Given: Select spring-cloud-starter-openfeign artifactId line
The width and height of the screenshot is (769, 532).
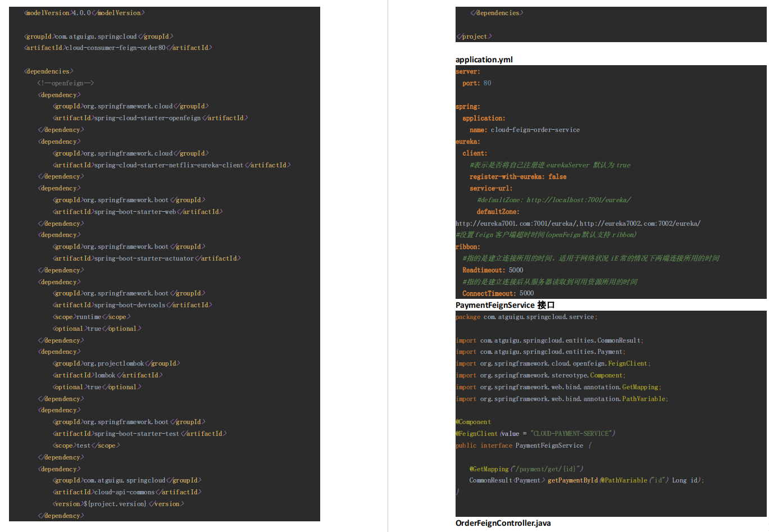Looking at the screenshot, I should click(151, 118).
